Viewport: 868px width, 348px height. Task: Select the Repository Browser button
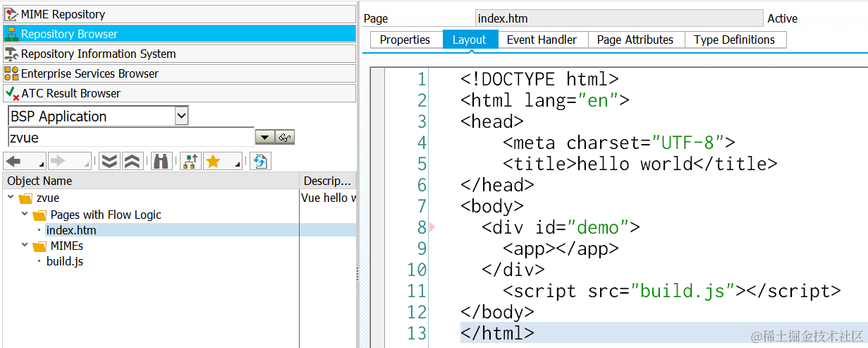pyautogui.click(x=180, y=34)
